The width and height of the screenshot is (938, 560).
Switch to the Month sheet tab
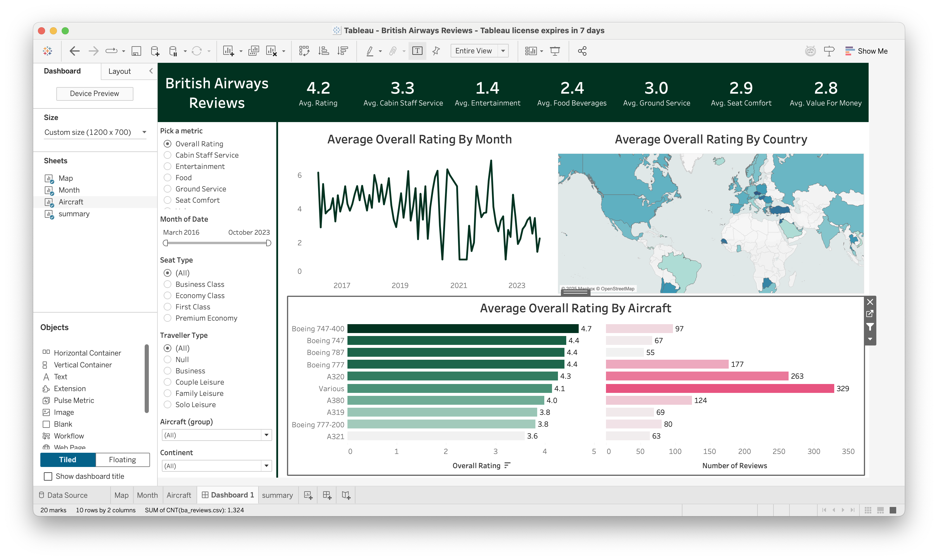pos(147,495)
